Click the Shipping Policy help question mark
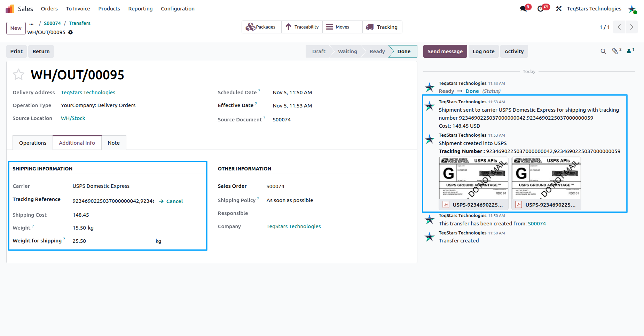This screenshot has width=644, height=336. (x=258, y=199)
